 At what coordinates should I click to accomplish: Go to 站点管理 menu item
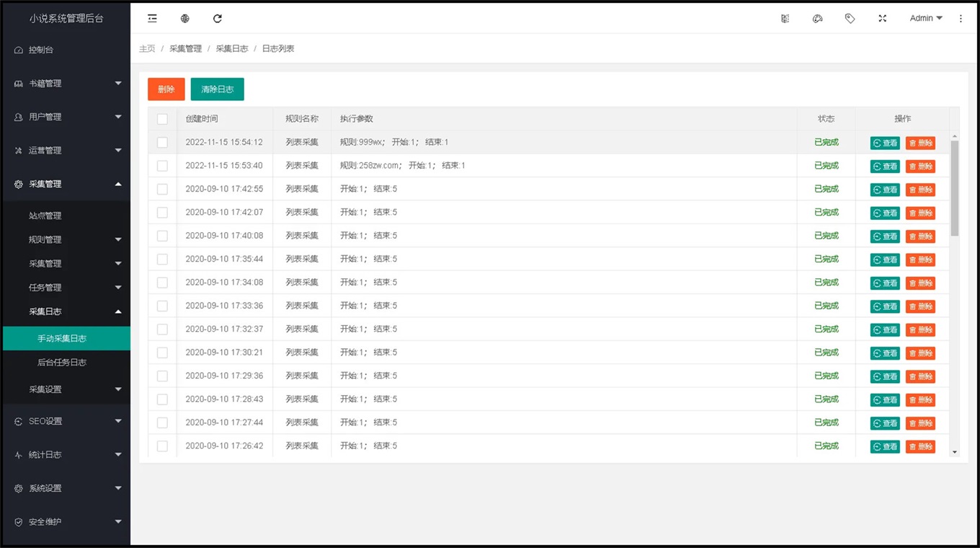pyautogui.click(x=45, y=216)
